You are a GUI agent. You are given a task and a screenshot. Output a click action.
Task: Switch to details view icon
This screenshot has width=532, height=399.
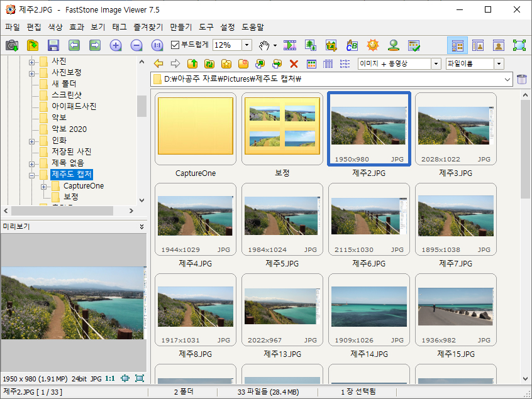coord(328,63)
